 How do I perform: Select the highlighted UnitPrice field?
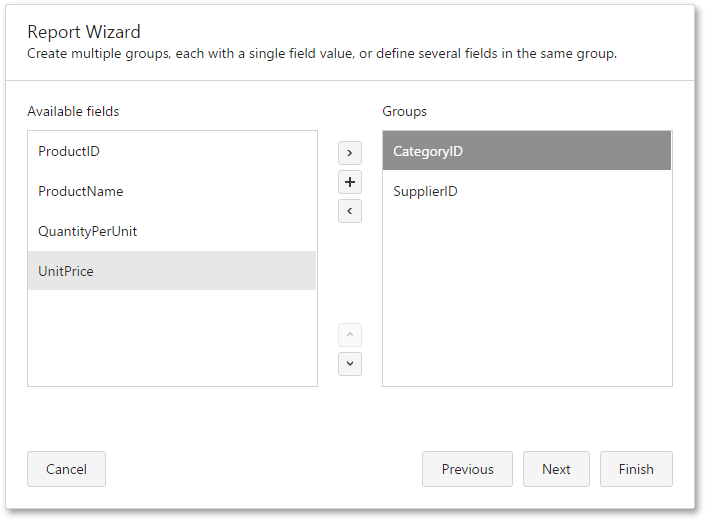[x=172, y=271]
